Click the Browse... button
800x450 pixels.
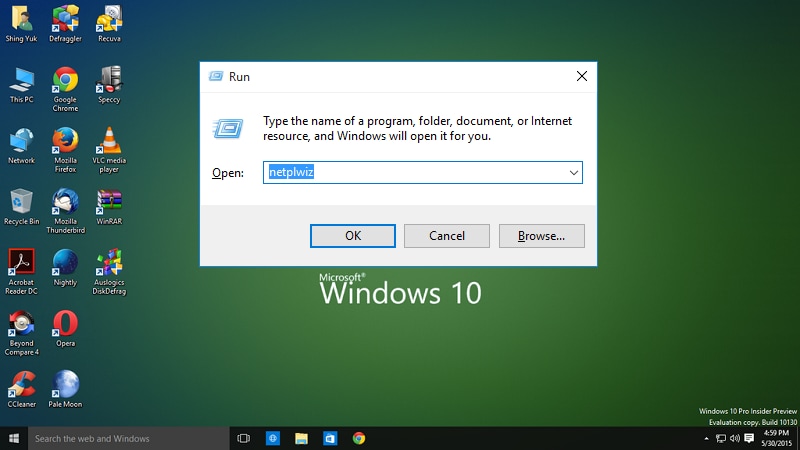tap(541, 236)
